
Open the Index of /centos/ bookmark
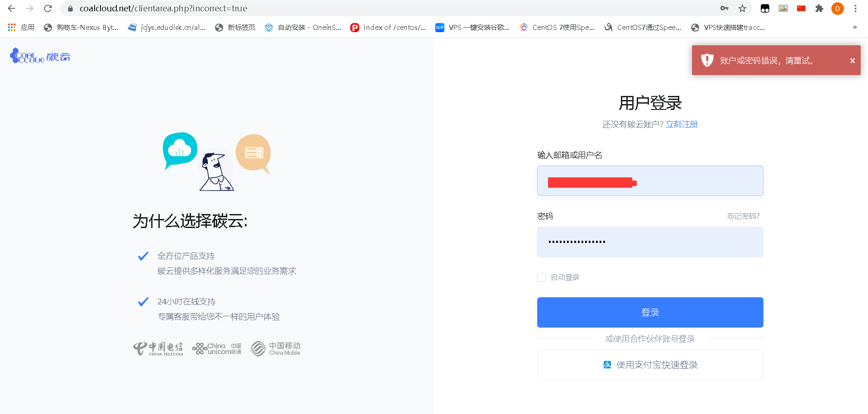tap(388, 28)
